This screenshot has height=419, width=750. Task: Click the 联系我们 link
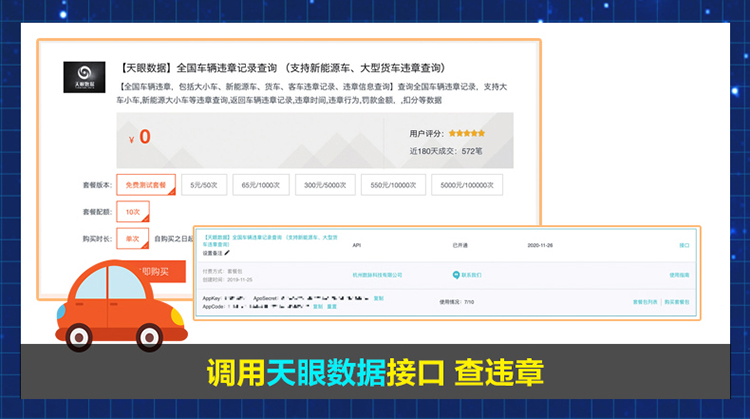[471, 275]
